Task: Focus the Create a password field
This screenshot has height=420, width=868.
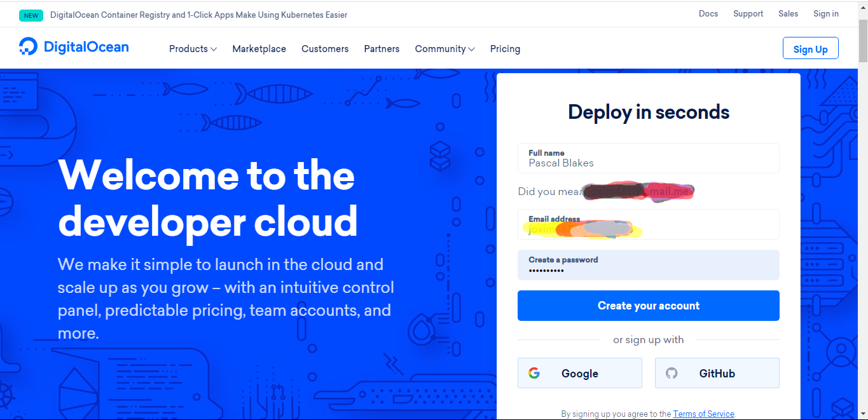Action: [648, 265]
